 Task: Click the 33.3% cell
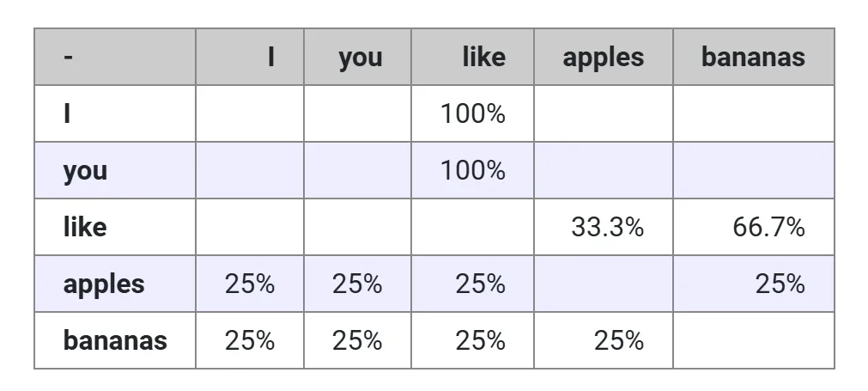(x=607, y=227)
